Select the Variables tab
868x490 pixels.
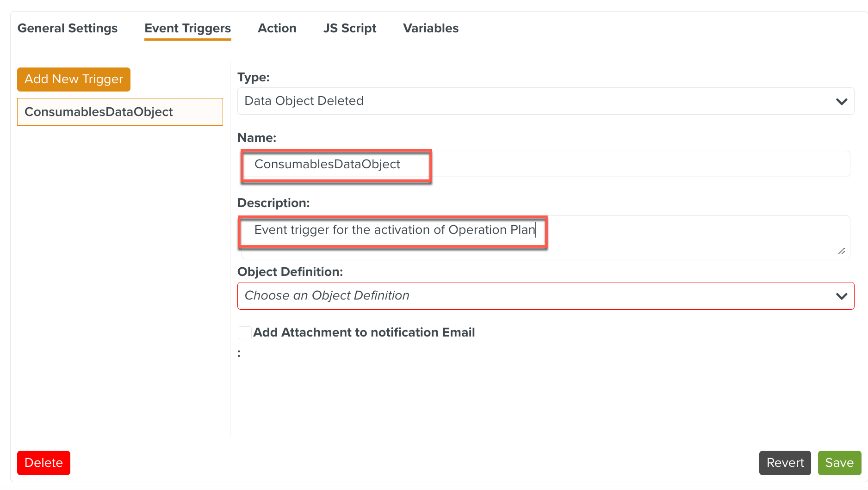pyautogui.click(x=430, y=28)
